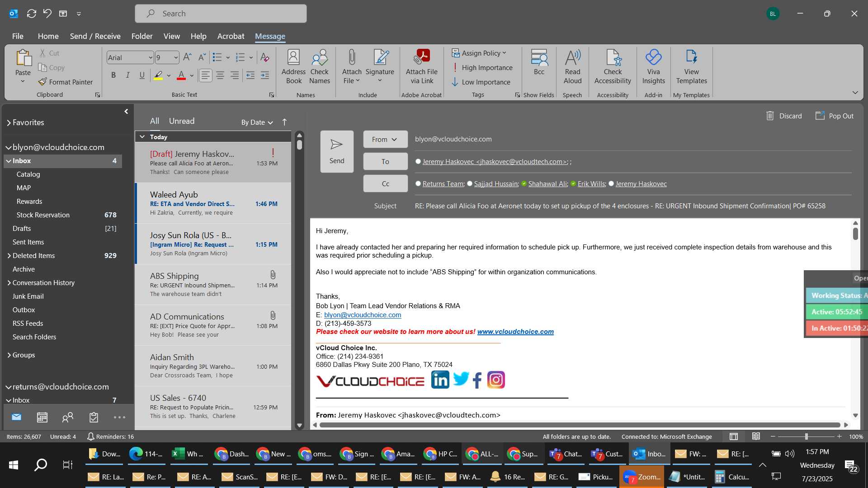This screenshot has height=488, width=868.
Task: Open www.vcloudchoice.com website link
Action: point(515,332)
